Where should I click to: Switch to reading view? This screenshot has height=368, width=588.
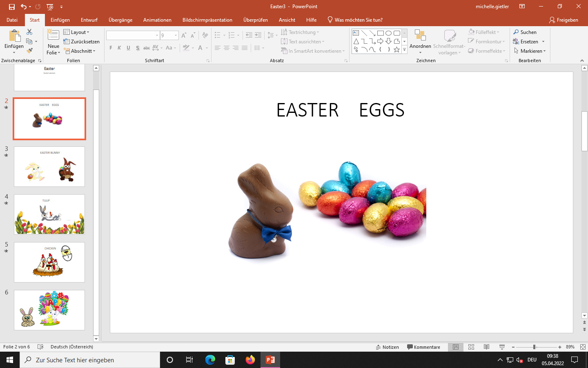(x=487, y=347)
